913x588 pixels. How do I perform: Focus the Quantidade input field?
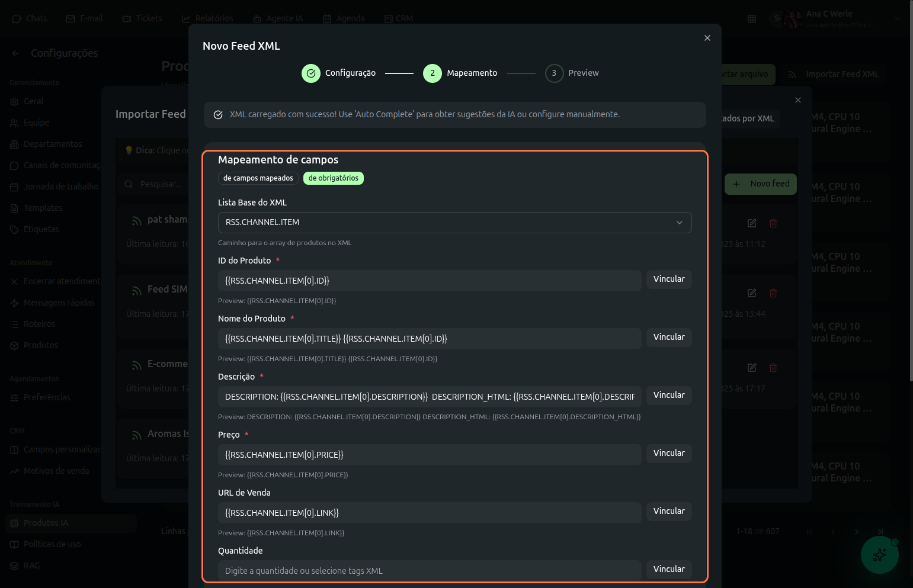[x=429, y=571]
